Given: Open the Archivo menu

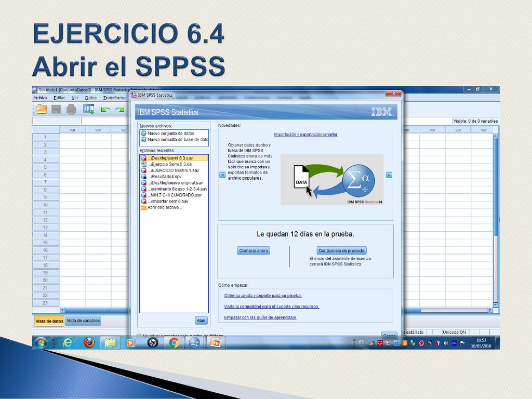Looking at the screenshot, I should point(40,98).
